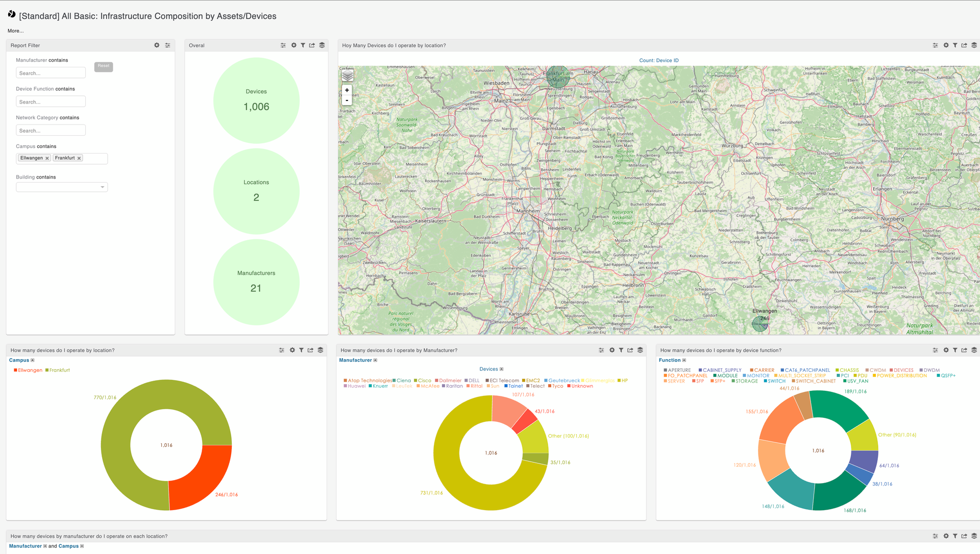Toggle SWITCH legend entry in Function chart
Screen dimensions: 980x554
pos(776,381)
